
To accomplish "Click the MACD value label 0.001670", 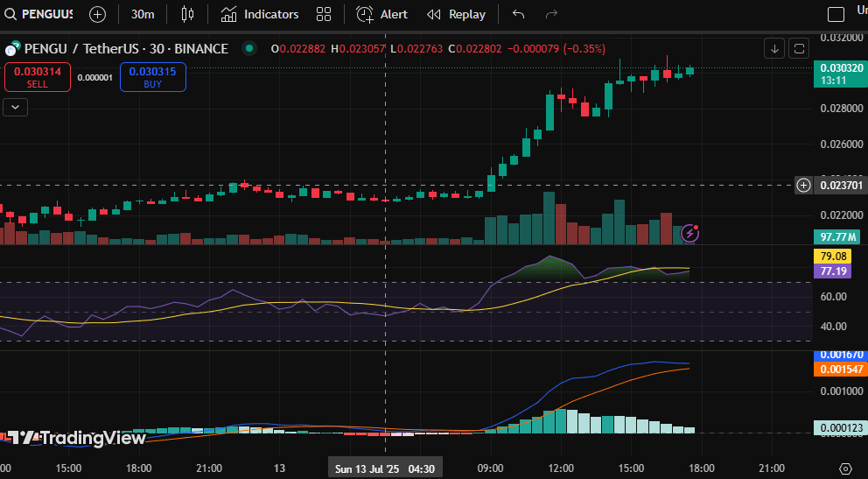I will tap(842, 355).
